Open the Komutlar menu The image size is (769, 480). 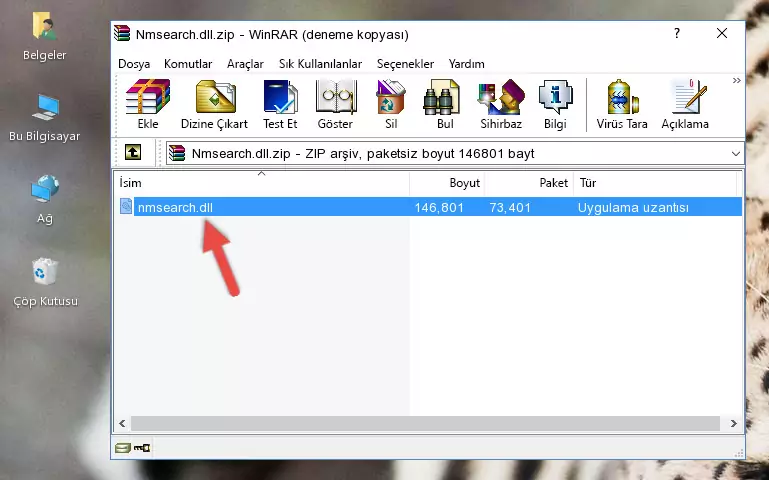(188, 64)
